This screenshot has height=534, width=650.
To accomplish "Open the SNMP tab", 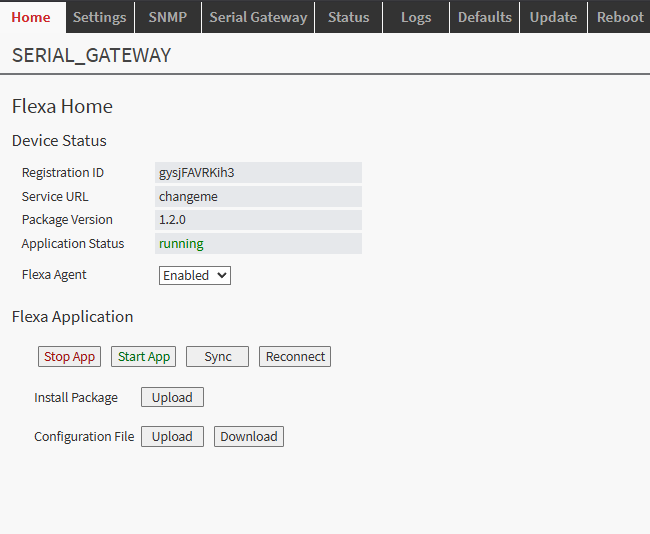I will [168, 17].
